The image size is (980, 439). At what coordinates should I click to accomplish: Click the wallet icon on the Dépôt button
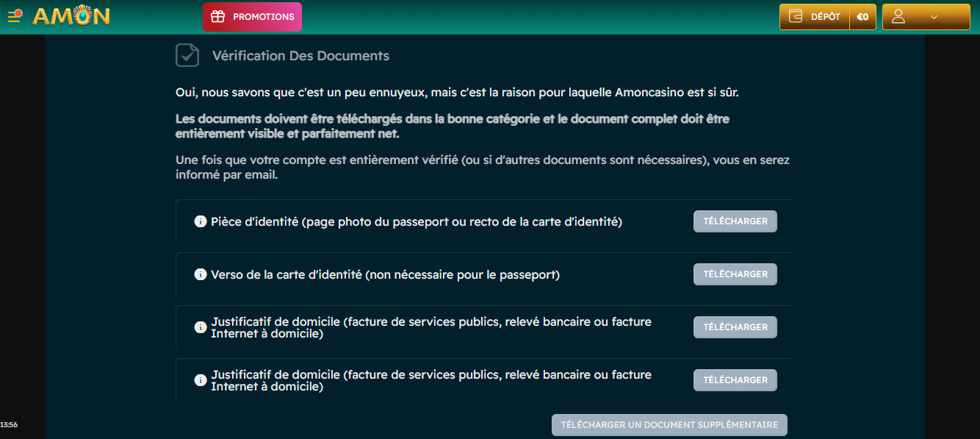(795, 17)
